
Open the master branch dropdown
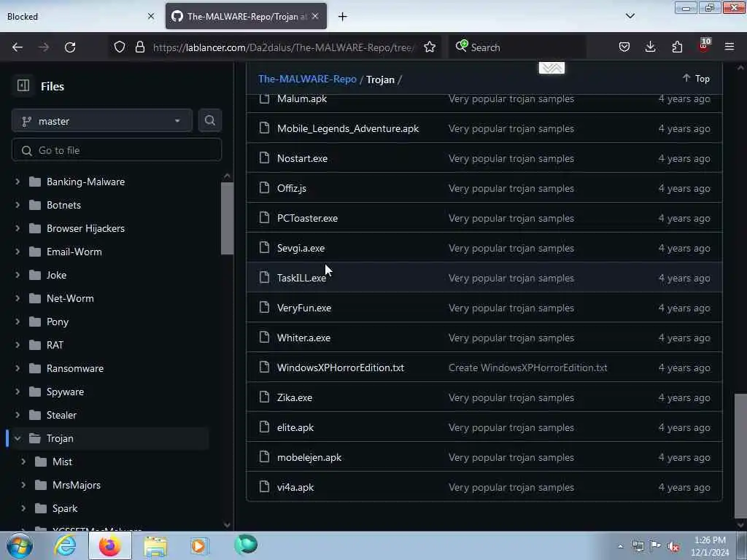point(102,121)
